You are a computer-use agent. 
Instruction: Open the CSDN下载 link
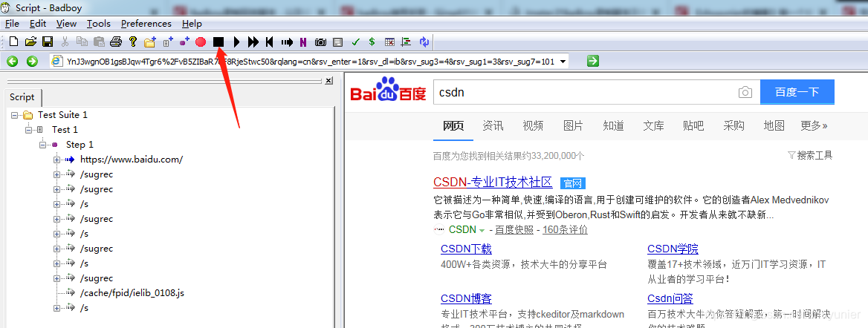(x=466, y=249)
